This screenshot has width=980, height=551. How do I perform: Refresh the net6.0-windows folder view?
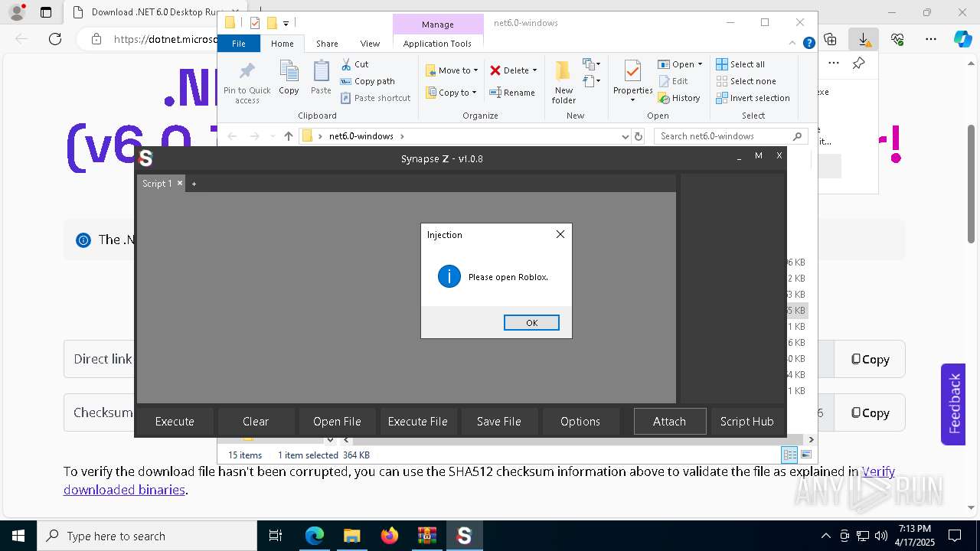(639, 136)
